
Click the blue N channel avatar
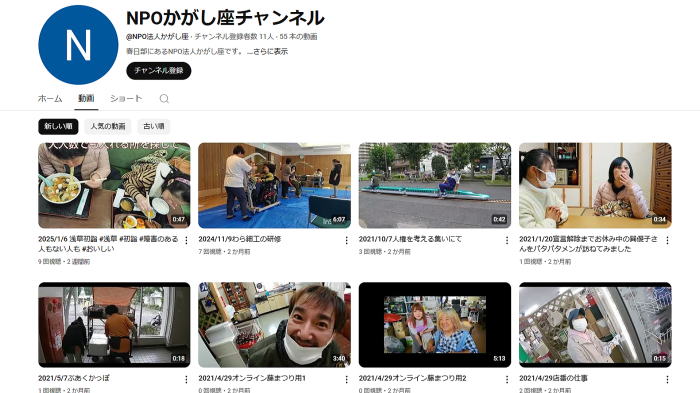click(x=78, y=45)
